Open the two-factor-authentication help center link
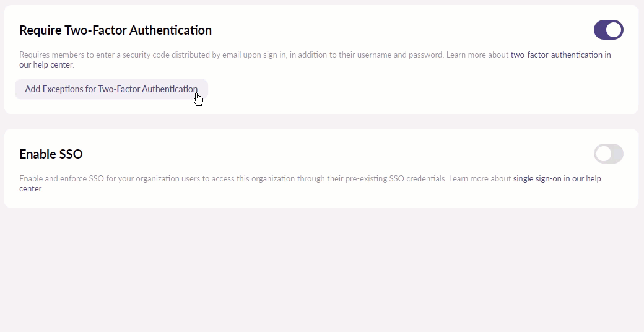 560,55
